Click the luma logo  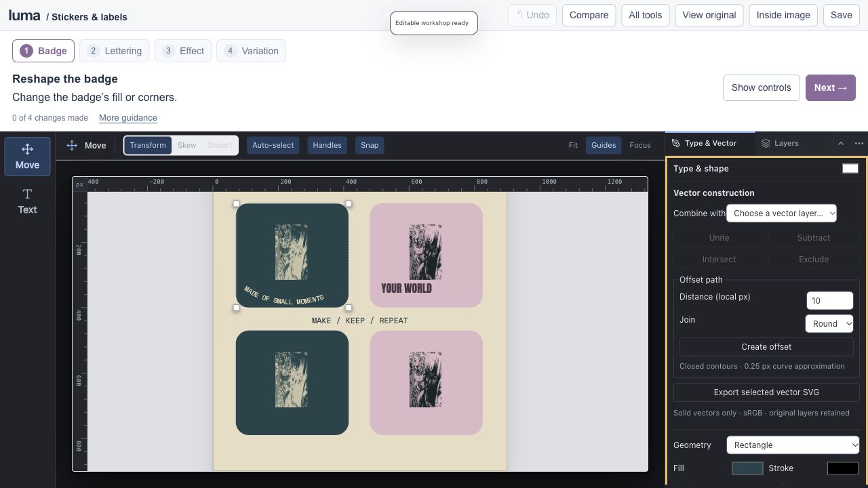coord(24,15)
